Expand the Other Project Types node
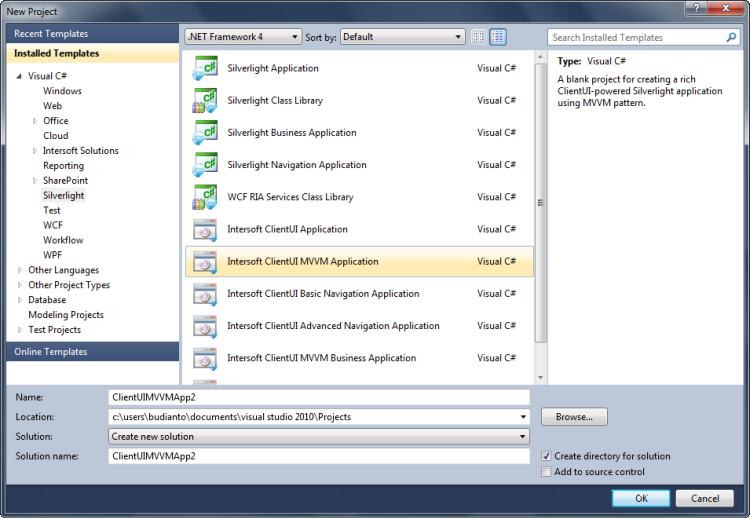750x518 pixels. coord(20,285)
